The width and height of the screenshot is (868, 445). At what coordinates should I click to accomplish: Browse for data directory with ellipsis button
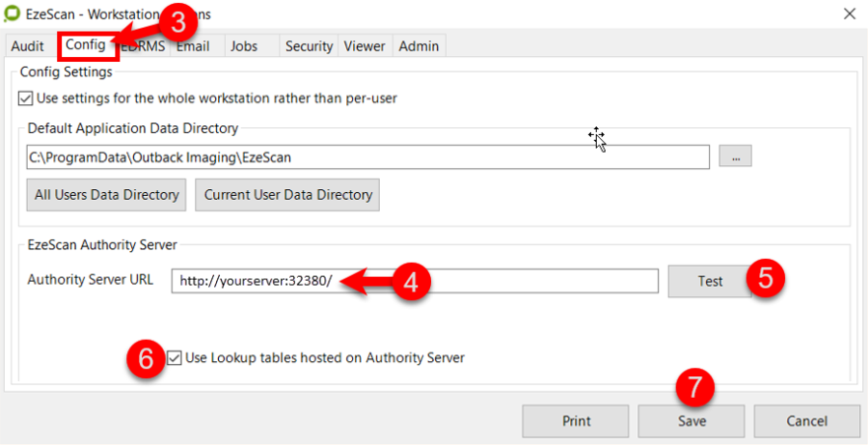[735, 156]
